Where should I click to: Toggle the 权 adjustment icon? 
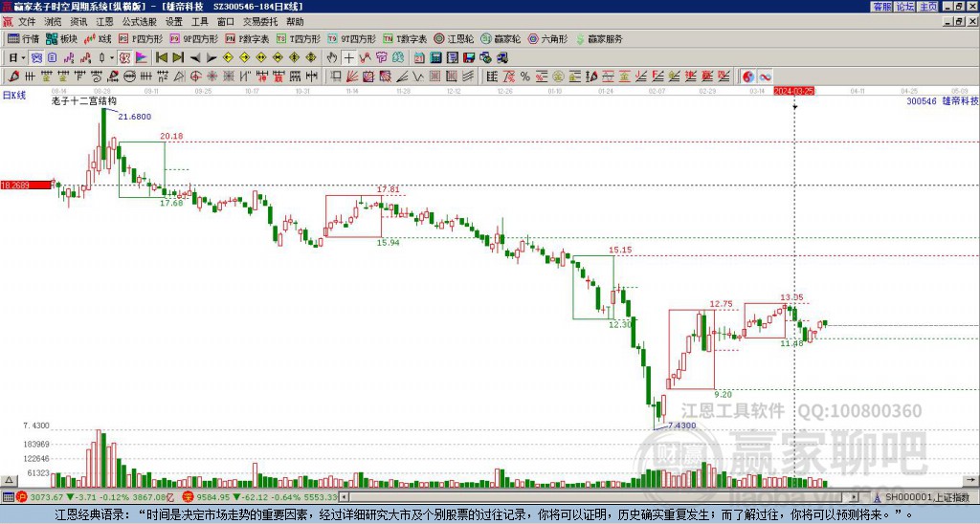124,57
